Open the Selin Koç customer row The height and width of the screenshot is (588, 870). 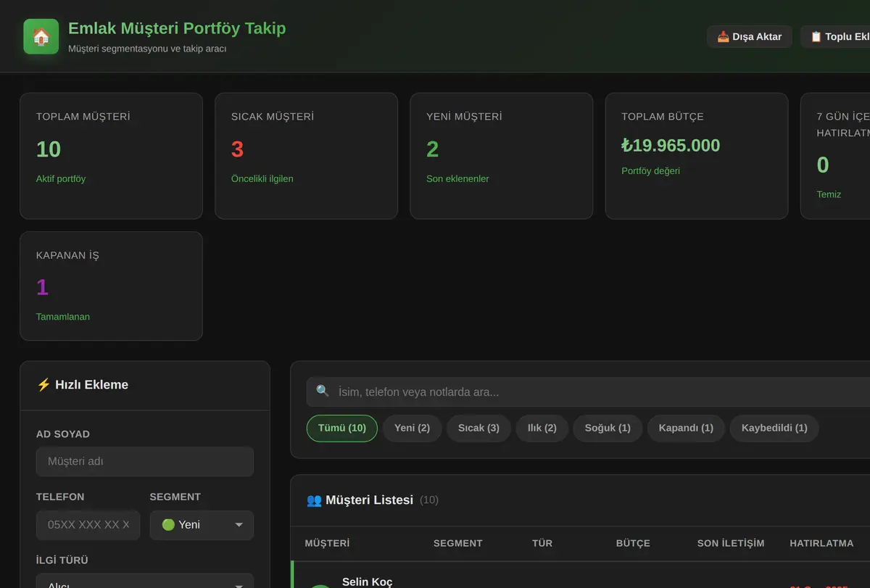pyautogui.click(x=580, y=575)
